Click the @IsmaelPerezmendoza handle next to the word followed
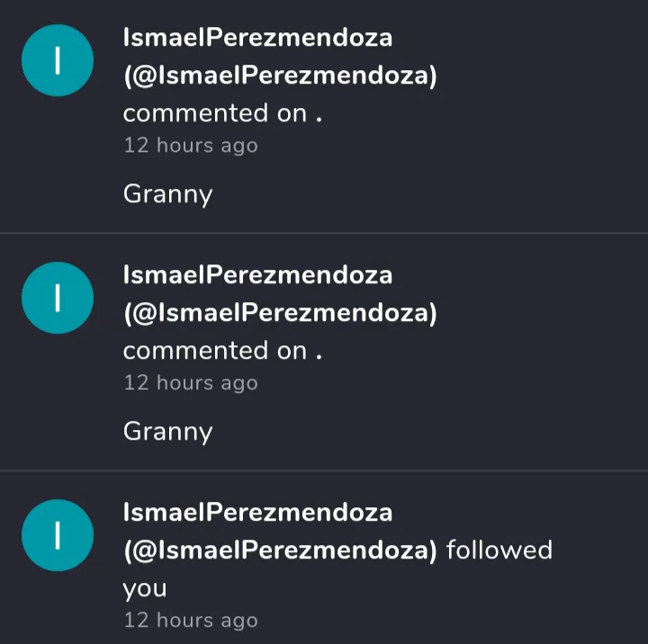Image resolution: width=648 pixels, height=644 pixels. click(280, 550)
